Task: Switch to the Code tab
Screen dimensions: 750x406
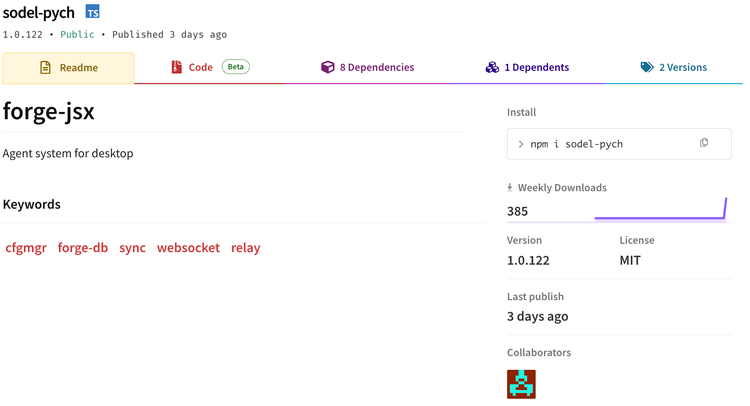Action: coord(210,67)
